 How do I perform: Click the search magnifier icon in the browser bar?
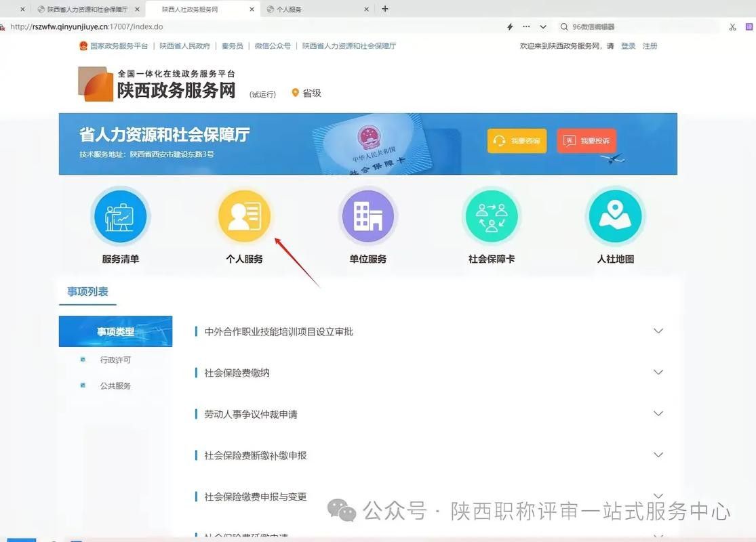[563, 26]
